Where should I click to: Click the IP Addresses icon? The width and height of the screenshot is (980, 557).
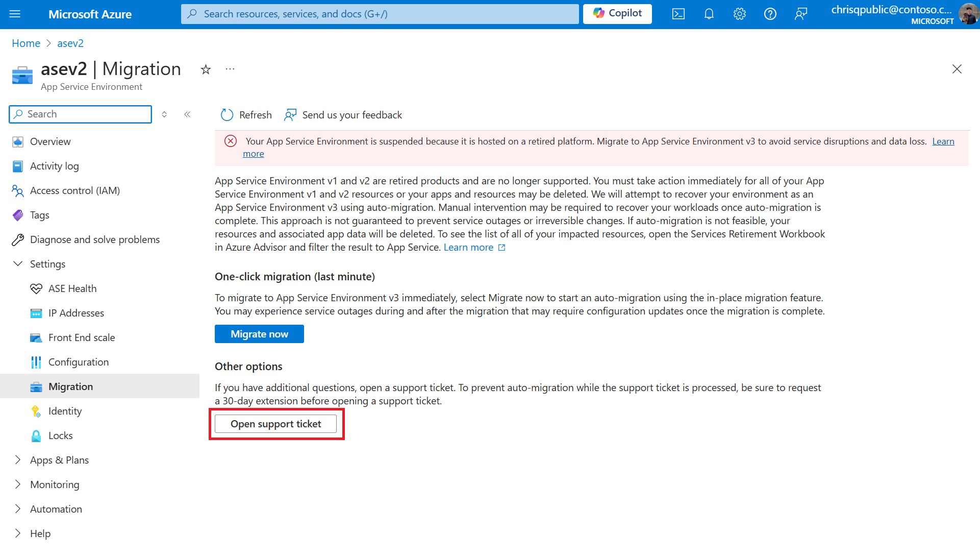[x=36, y=312]
